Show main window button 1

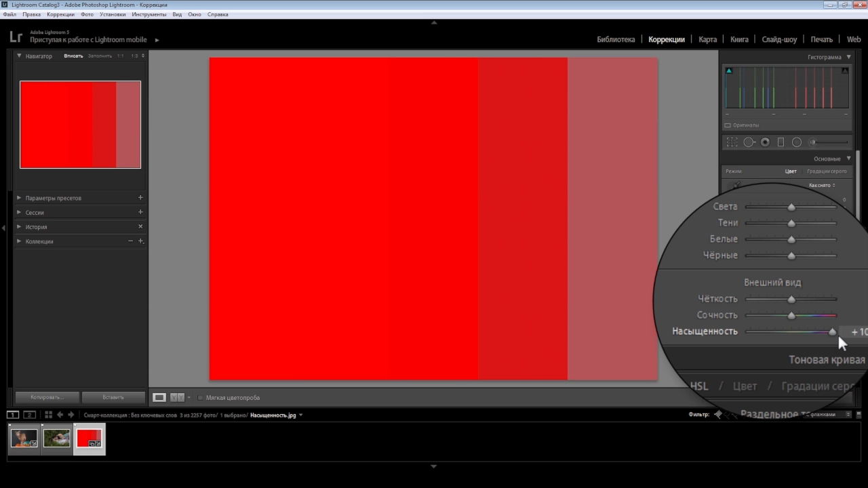[13, 415]
